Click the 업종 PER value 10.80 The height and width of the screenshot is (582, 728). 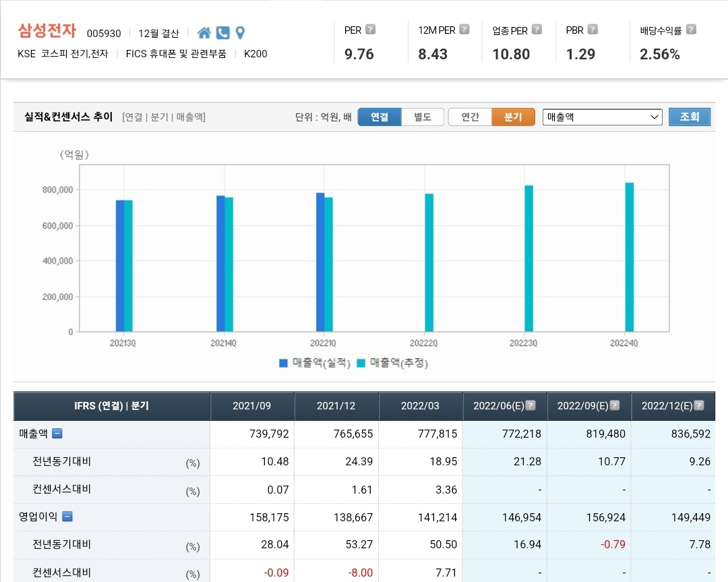(511, 55)
